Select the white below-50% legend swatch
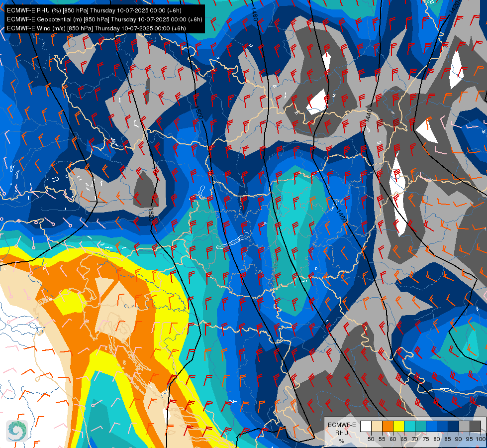 tap(366, 426)
